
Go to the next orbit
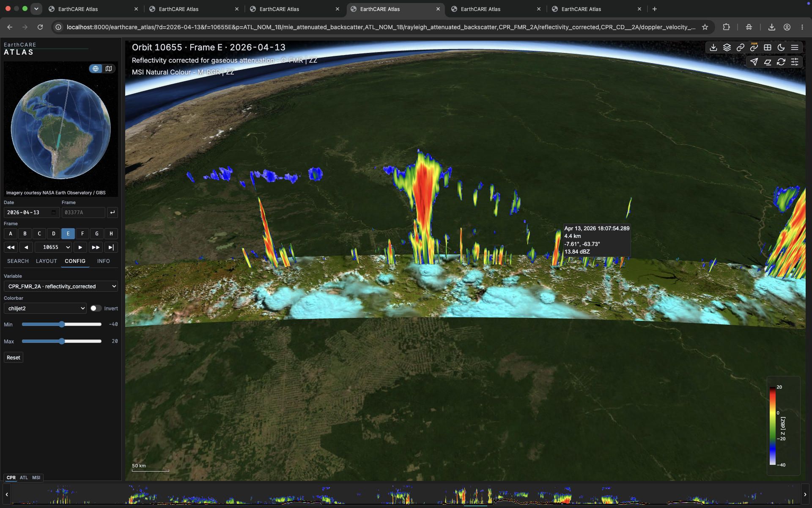(80, 247)
